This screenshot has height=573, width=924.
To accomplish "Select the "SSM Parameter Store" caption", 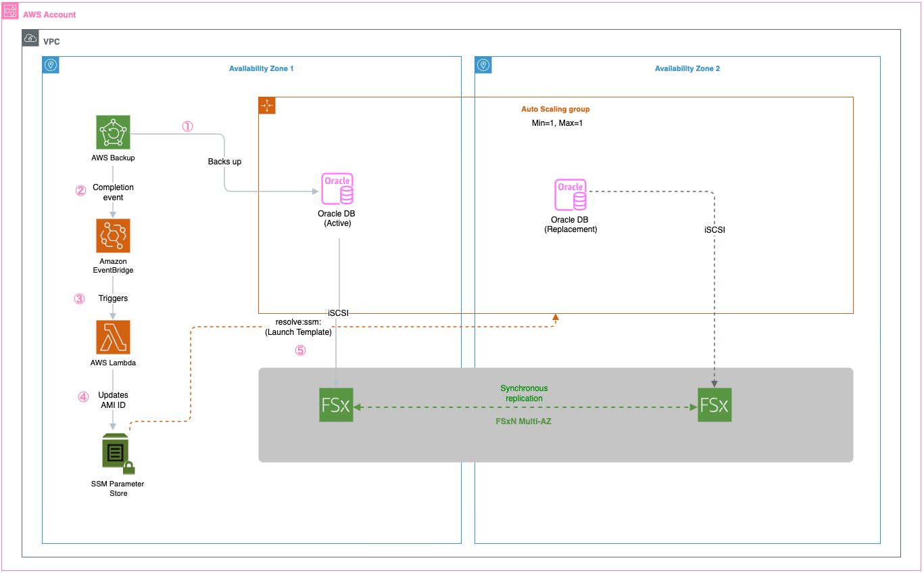I will coord(118,488).
